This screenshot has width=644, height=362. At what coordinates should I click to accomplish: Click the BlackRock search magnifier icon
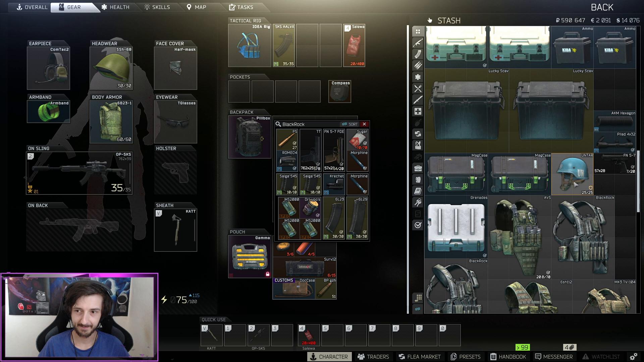[x=278, y=124]
